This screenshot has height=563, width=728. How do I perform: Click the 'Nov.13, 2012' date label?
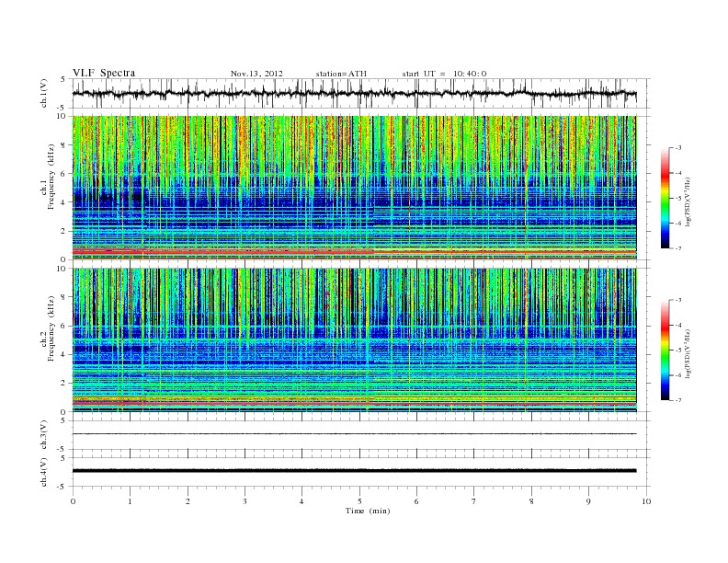tap(256, 74)
